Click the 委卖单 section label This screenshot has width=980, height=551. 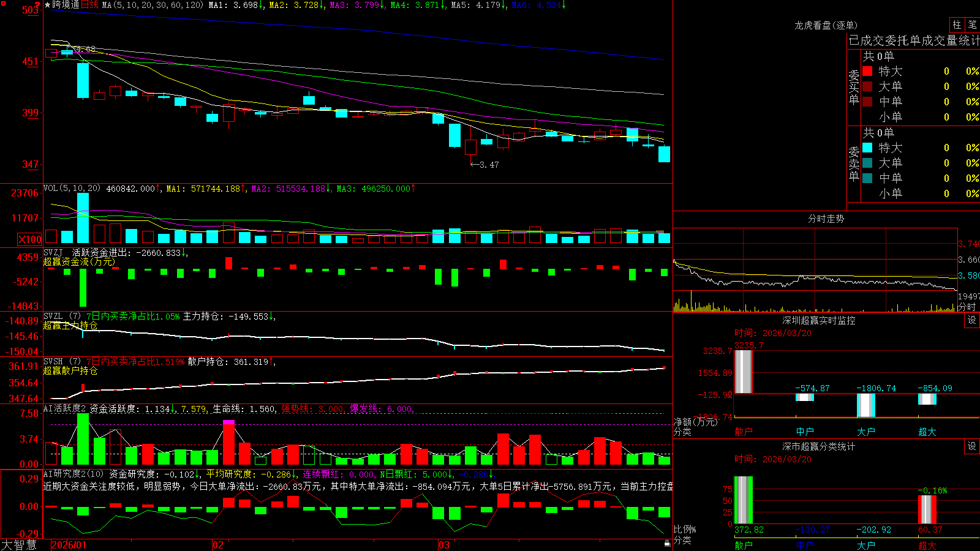854,163
